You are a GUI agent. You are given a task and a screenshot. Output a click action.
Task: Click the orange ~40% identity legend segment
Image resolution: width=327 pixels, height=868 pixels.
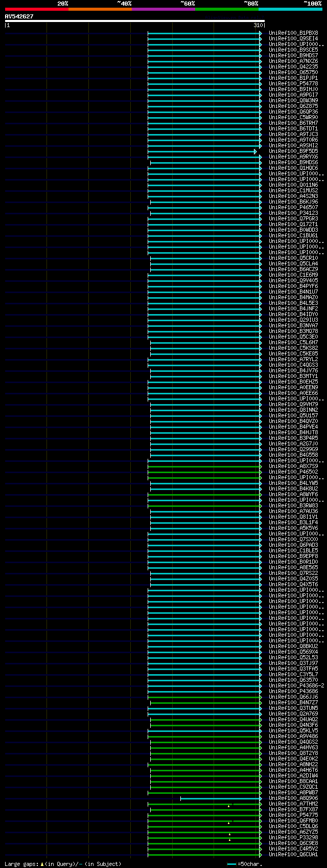(100, 9)
